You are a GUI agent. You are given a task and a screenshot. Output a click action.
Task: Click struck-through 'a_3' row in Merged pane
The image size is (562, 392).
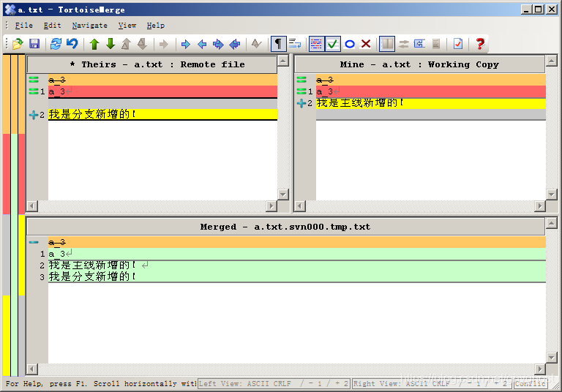[297, 242]
